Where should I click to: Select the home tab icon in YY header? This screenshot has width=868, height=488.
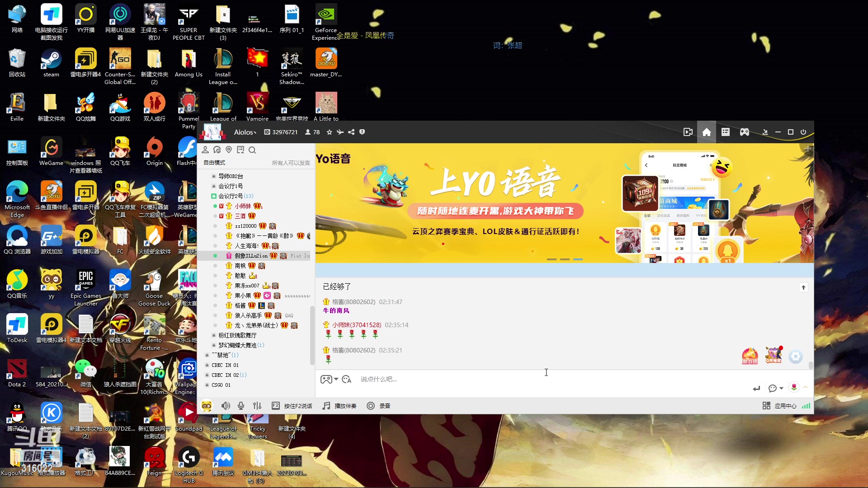(707, 132)
